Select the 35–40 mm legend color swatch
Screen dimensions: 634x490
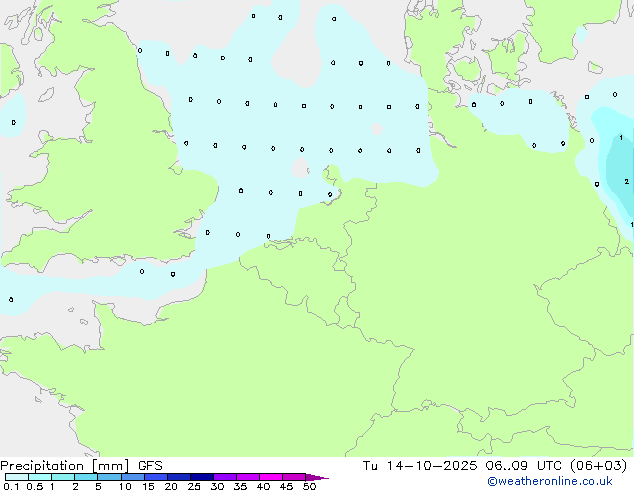coord(248,477)
